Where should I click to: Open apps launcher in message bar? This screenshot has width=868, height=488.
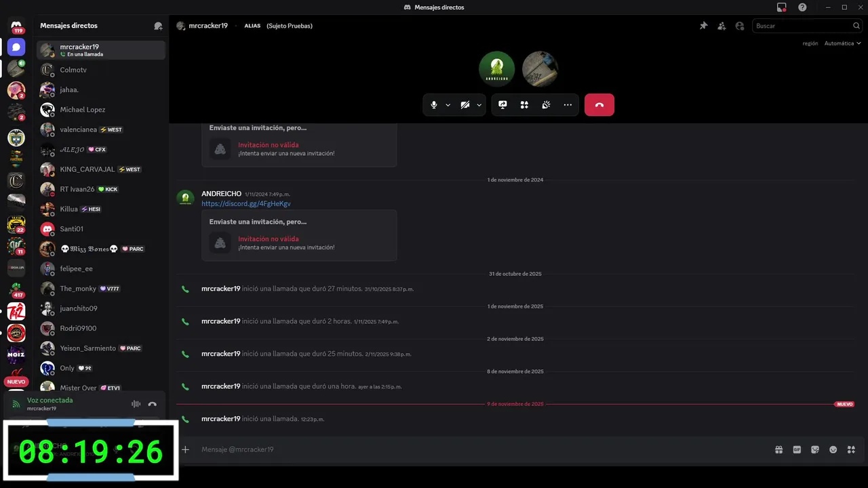pos(851,449)
